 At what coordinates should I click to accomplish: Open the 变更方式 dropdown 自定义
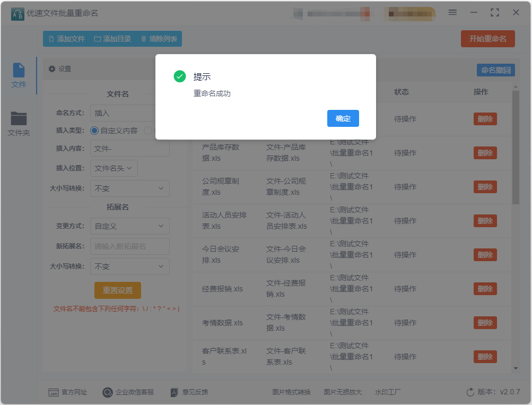129,226
